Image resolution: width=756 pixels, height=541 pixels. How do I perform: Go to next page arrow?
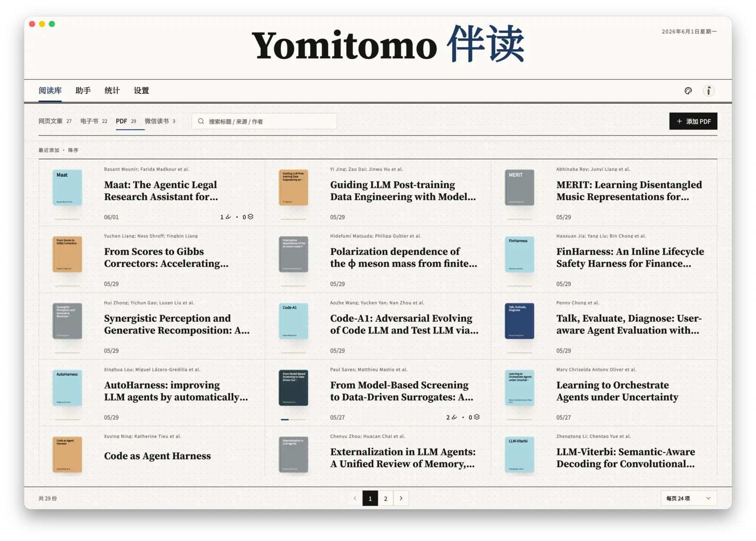click(401, 498)
